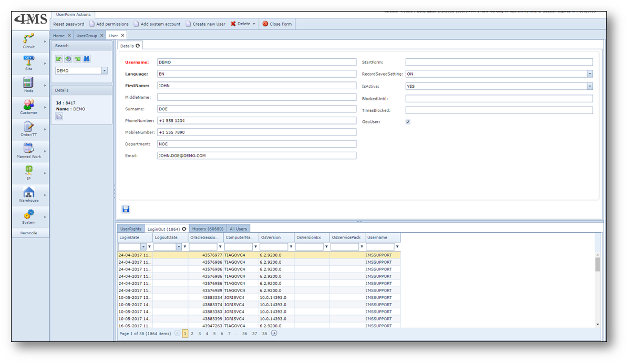Open the History (60680) tab
Image resolution: width=629 pixels, height=364 pixels.
point(208,229)
